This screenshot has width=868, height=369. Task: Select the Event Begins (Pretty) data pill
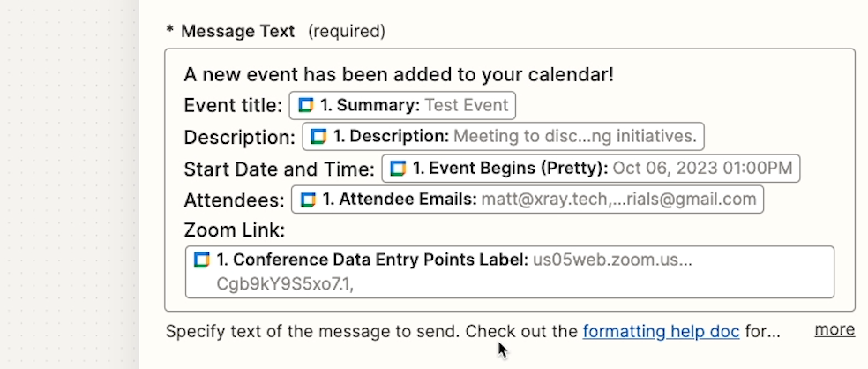coord(591,169)
